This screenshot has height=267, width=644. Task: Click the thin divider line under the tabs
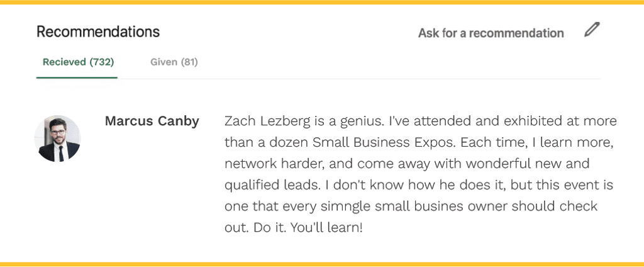point(319,78)
